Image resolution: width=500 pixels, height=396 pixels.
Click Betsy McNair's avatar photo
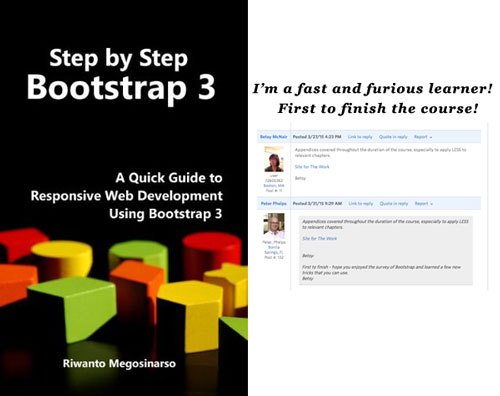pos(274,159)
